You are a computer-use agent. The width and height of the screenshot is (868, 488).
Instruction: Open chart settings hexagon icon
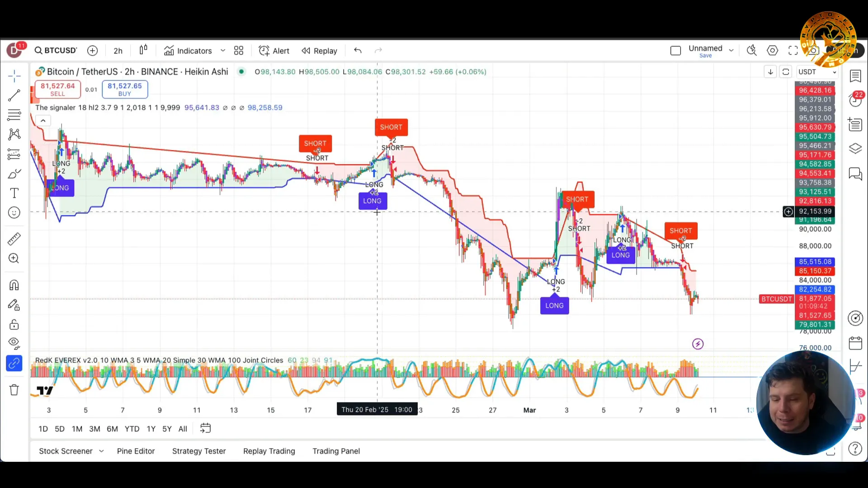[773, 51]
